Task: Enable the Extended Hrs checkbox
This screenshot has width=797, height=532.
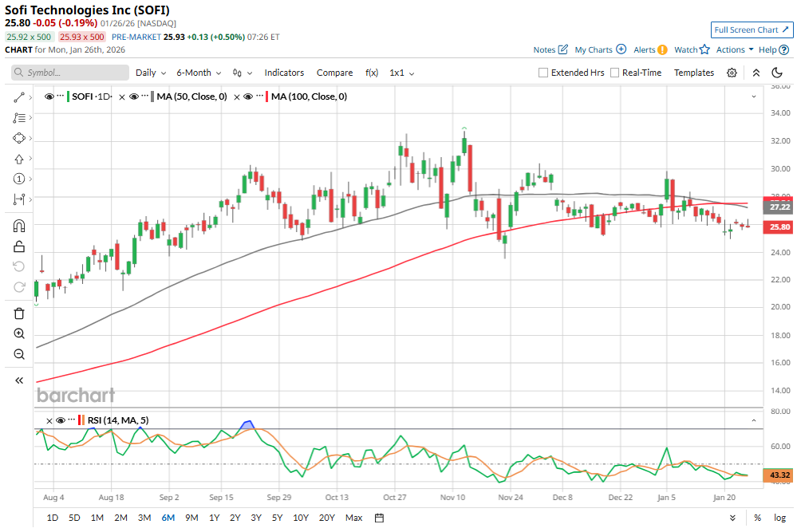Action: tap(543, 73)
